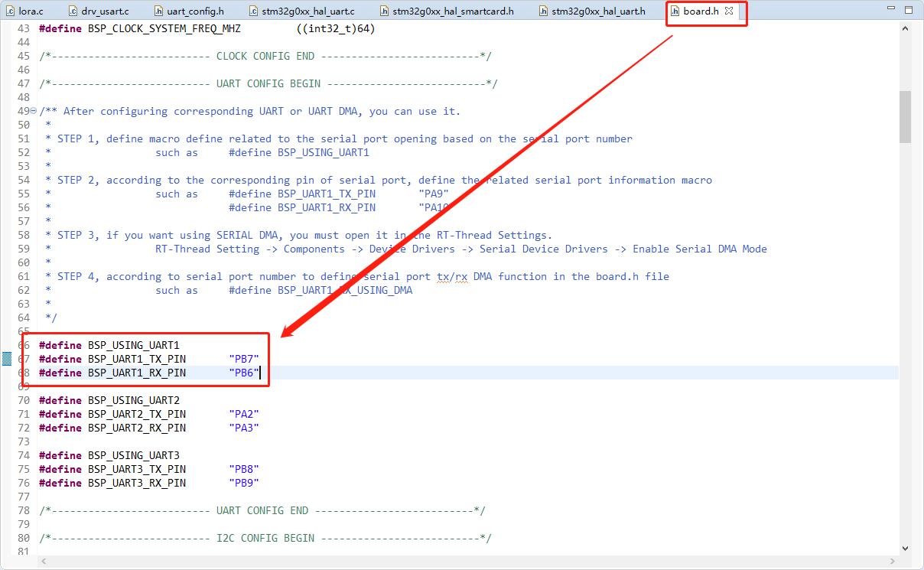Click the "PB7" string value
This screenshot has height=570, width=924.
click(x=244, y=359)
